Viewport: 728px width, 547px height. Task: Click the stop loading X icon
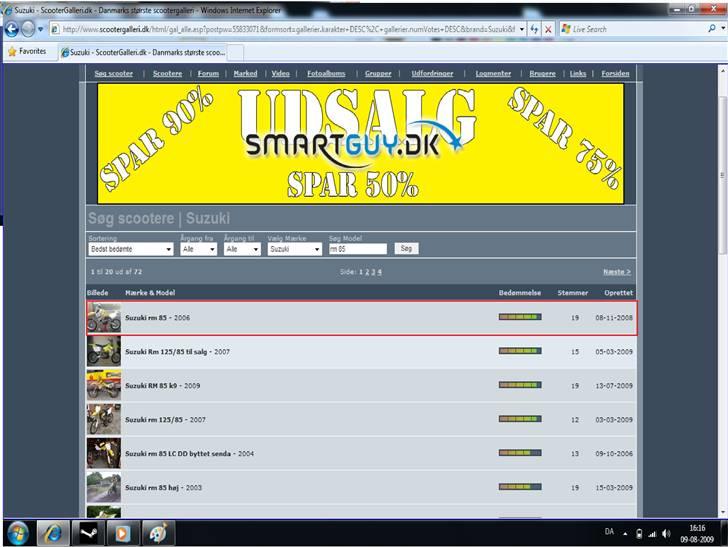pyautogui.click(x=550, y=29)
